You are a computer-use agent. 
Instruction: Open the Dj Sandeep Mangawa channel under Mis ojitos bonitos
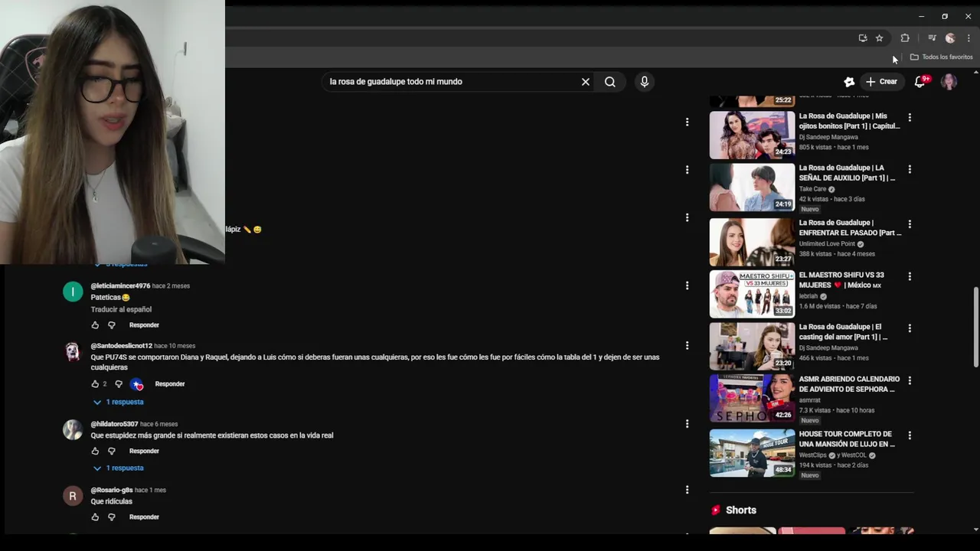tap(828, 137)
